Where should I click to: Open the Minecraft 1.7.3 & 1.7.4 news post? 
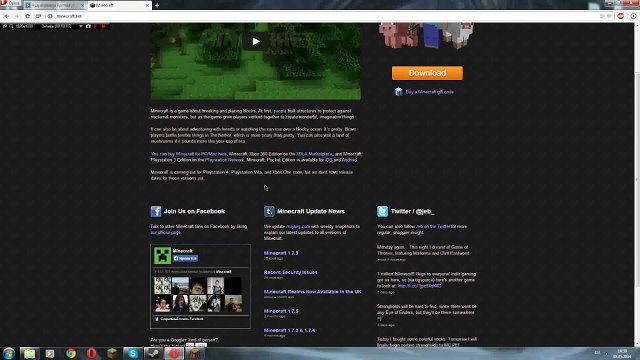pyautogui.click(x=289, y=330)
